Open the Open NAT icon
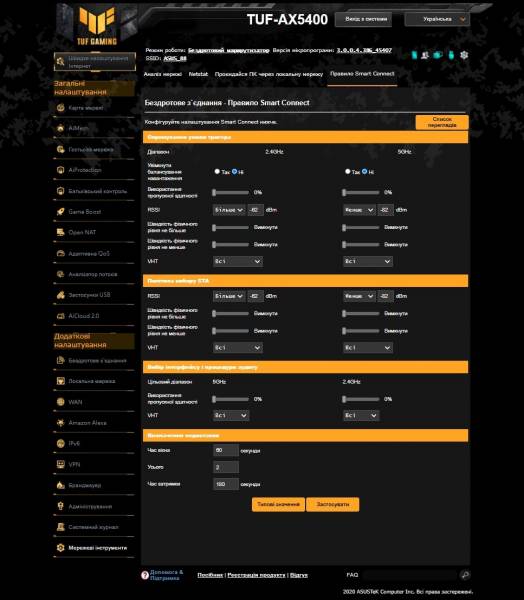 pyautogui.click(x=60, y=232)
